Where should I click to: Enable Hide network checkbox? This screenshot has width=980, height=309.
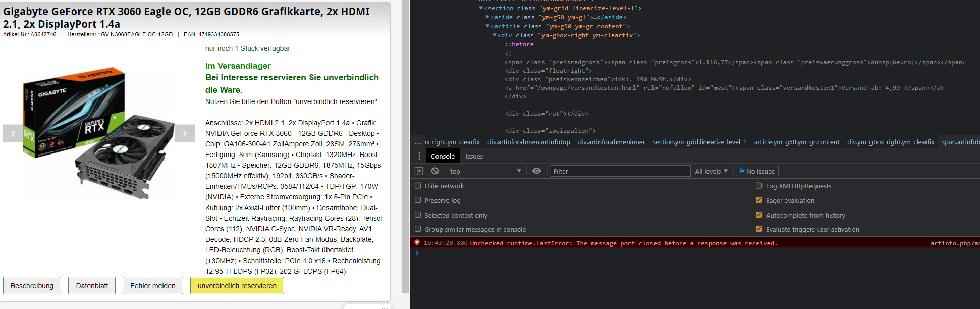tap(418, 186)
